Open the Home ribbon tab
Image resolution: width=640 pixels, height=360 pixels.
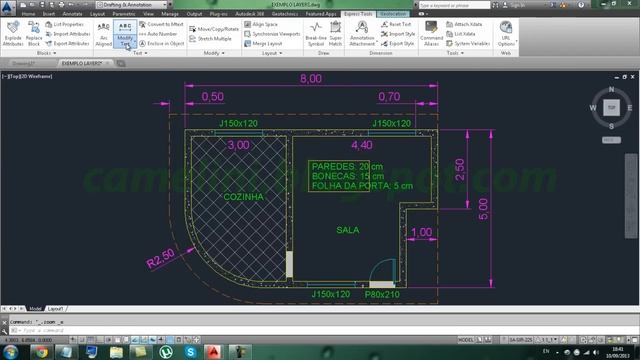[28, 14]
